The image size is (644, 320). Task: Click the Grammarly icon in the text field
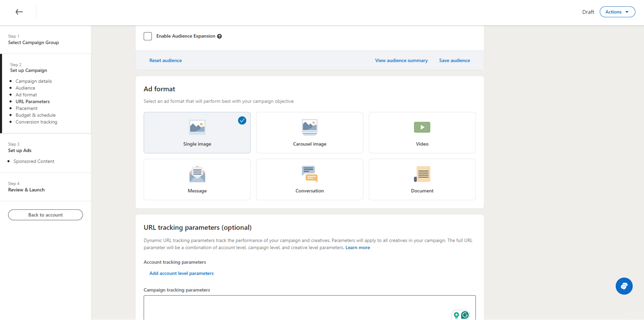tap(465, 315)
